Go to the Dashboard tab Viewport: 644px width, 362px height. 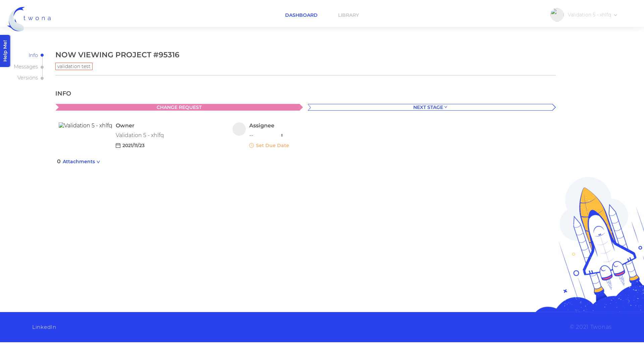pos(301,15)
